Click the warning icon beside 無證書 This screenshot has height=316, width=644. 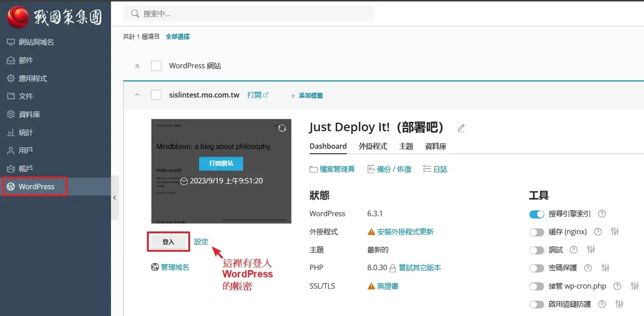(371, 286)
